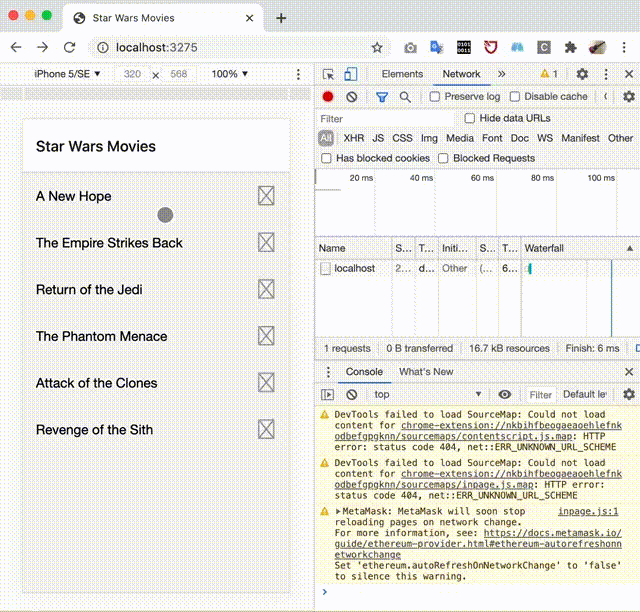Clear the console output
This screenshot has width=640, height=612.
coord(351,394)
